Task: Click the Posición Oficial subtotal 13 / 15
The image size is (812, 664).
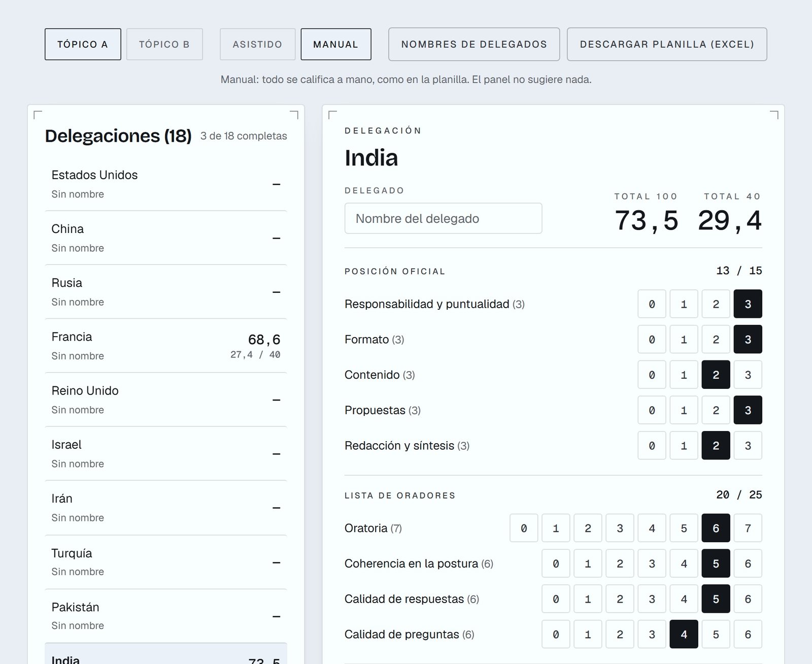Action: pyautogui.click(x=739, y=271)
